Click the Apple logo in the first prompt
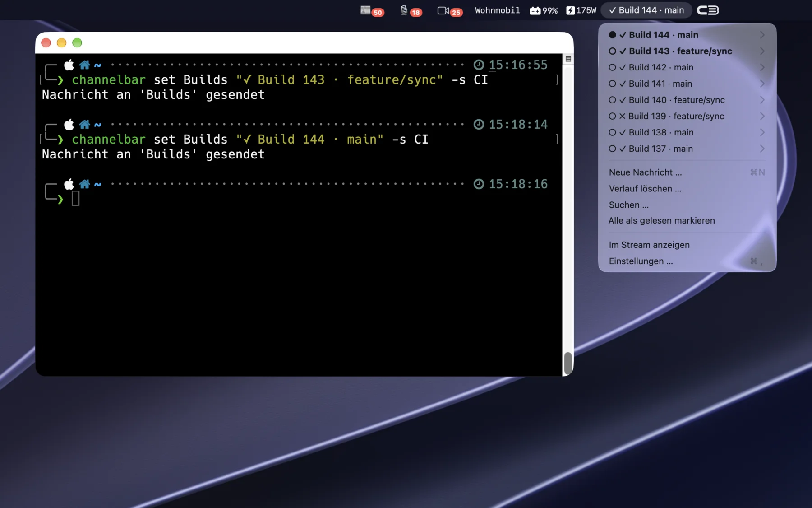The height and width of the screenshot is (508, 812). pos(69,65)
